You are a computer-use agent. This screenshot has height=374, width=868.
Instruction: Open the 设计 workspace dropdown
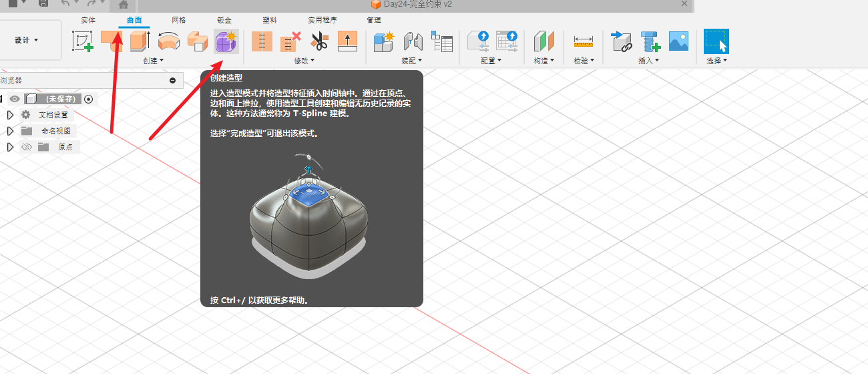(27, 40)
